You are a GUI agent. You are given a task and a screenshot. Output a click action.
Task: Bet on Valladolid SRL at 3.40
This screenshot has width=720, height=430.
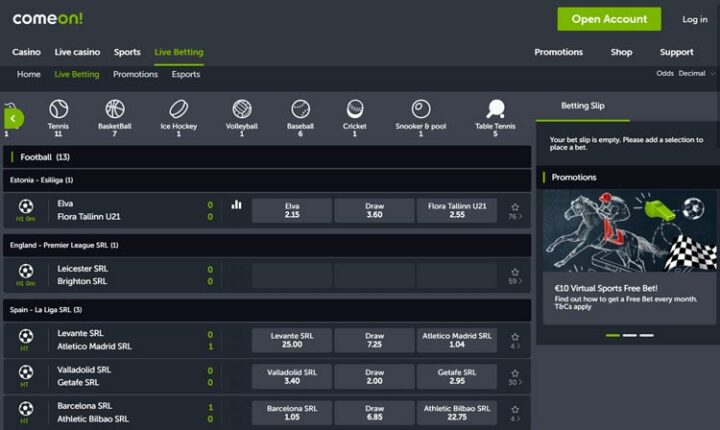(292, 376)
